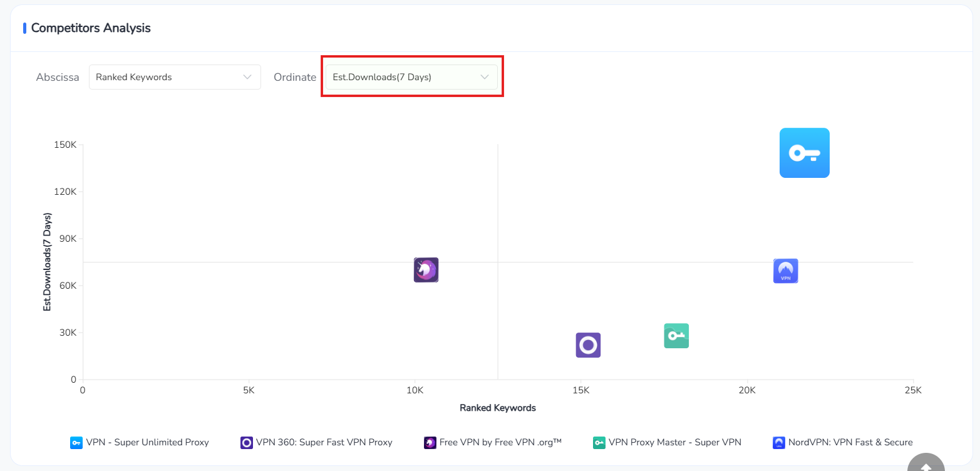980x471 pixels.
Task: Select the VPN 360 purple ring chart icon
Action: [588, 345]
